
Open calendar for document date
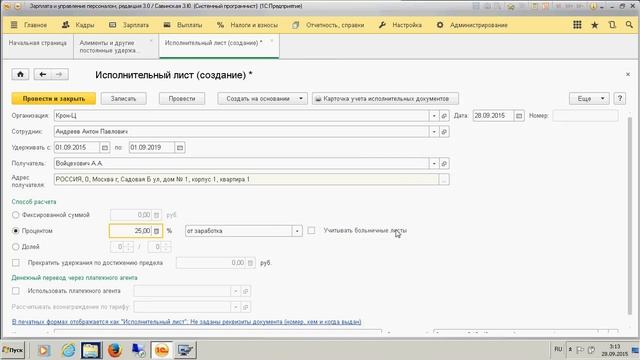[x=519, y=116]
